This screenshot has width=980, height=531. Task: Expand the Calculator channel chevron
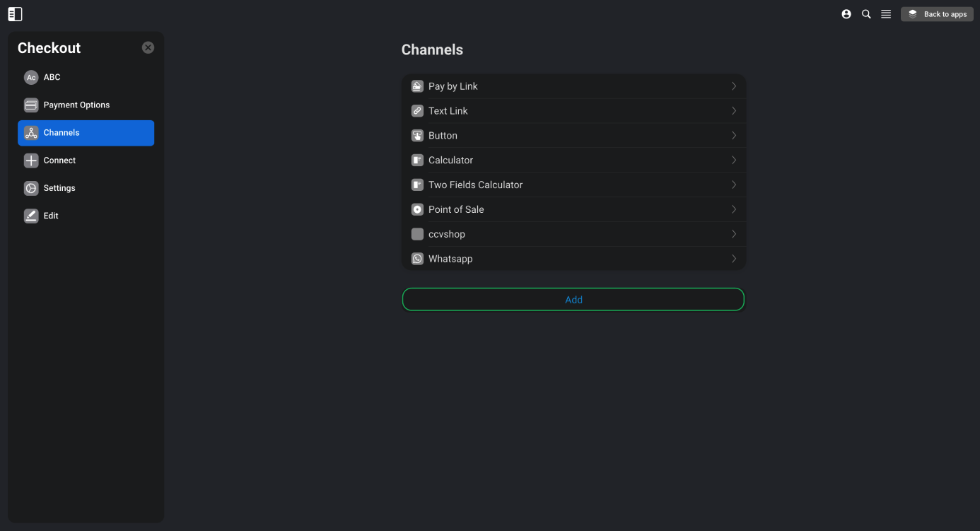click(x=734, y=160)
